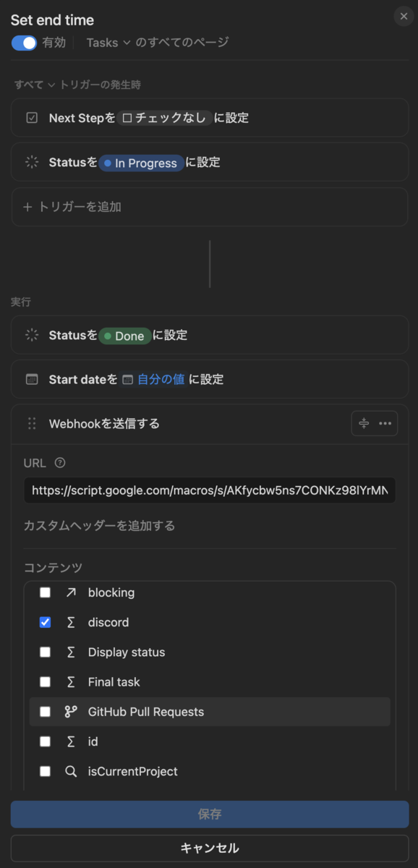Click the branch icon beside GitHub Pull Requests
The image size is (418, 868).
71,712
